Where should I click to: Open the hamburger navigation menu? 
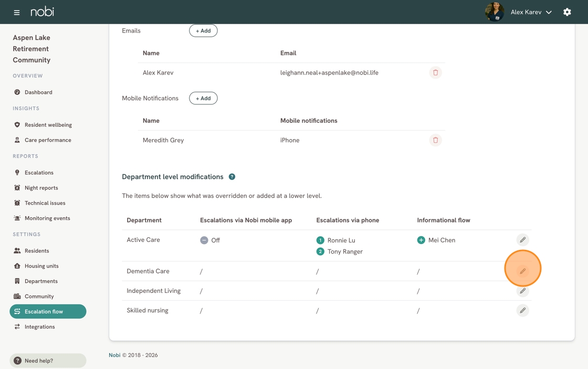pyautogui.click(x=16, y=13)
